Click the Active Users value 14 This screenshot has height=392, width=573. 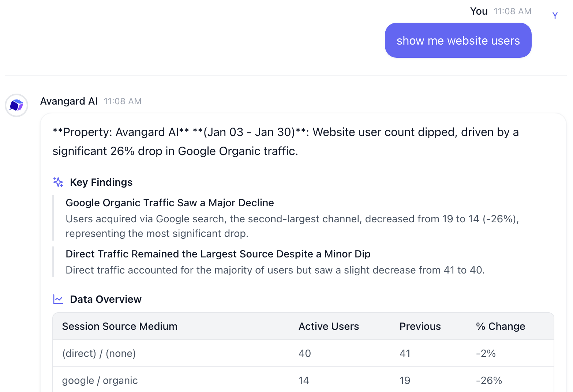pyautogui.click(x=304, y=380)
